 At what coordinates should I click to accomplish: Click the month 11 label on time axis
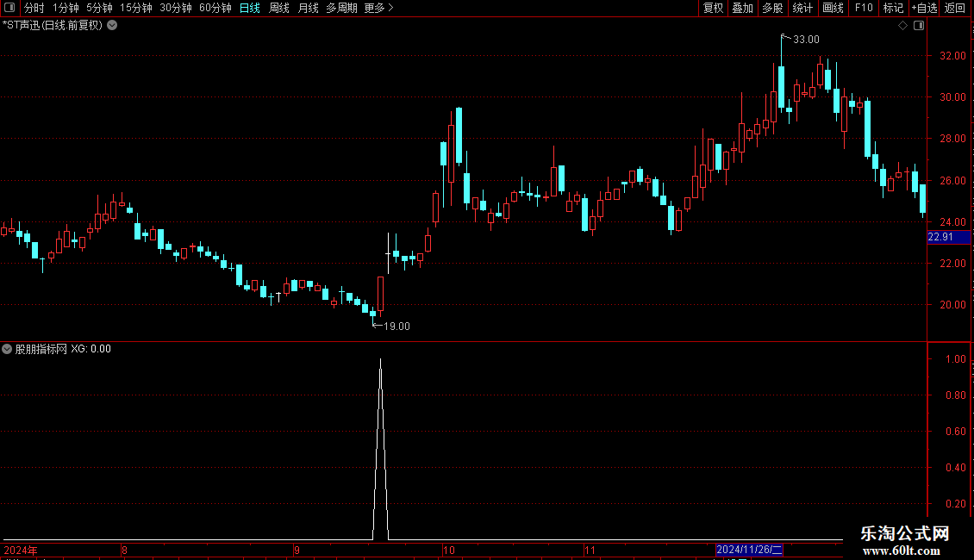[590, 550]
